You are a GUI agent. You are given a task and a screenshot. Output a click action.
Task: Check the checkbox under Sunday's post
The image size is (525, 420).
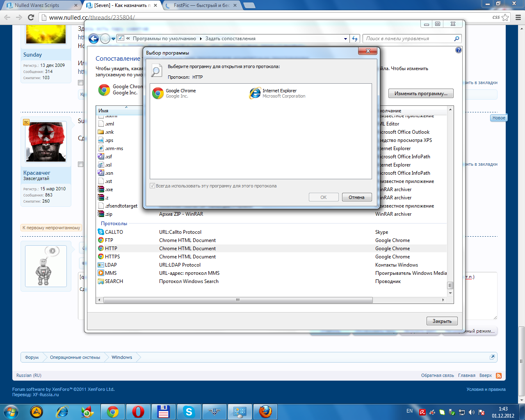tap(80, 83)
